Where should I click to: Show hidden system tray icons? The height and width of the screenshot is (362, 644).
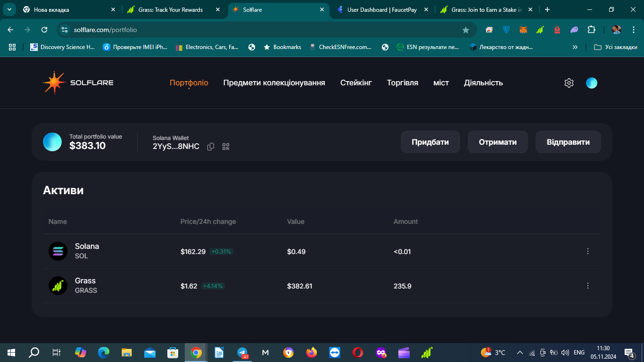520,353
